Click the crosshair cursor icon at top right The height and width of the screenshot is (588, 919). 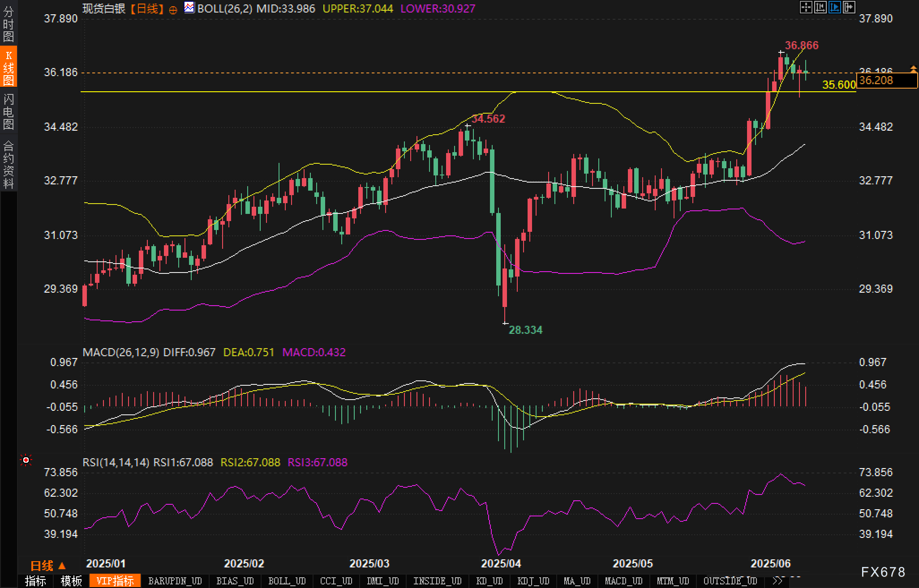[x=806, y=7]
